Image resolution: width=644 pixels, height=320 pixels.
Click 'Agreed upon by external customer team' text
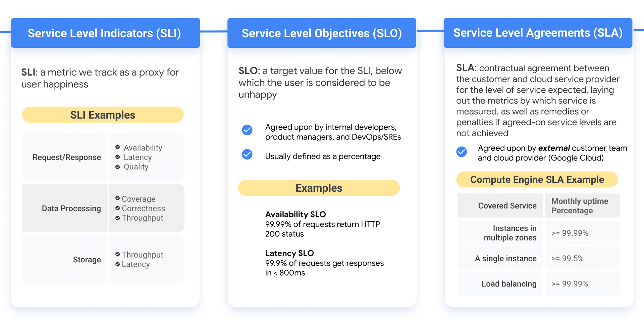click(552, 153)
